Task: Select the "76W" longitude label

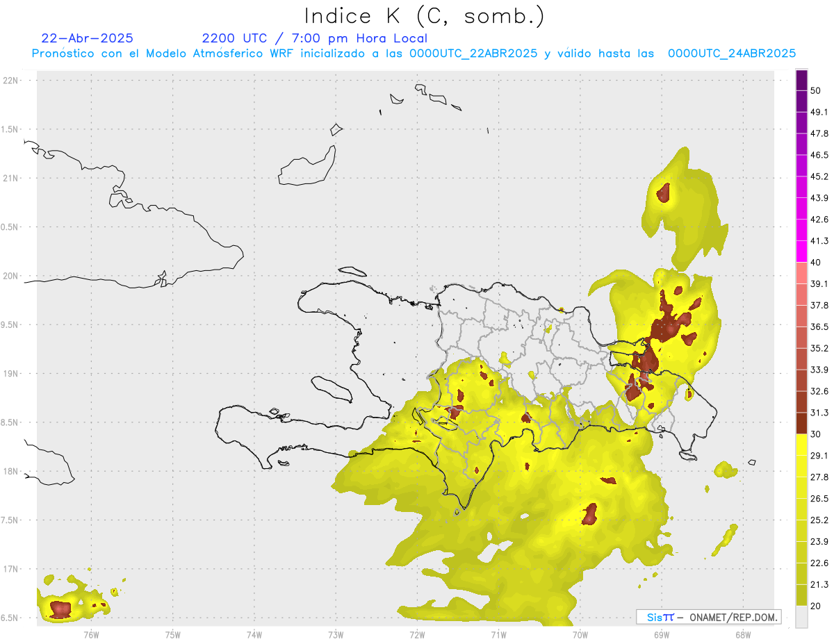Action: [91, 634]
